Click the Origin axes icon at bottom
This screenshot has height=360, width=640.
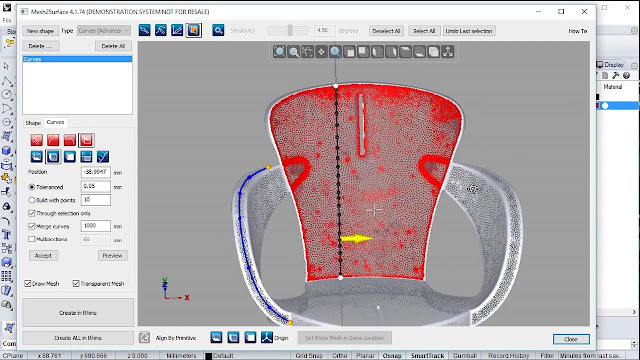tap(267, 338)
